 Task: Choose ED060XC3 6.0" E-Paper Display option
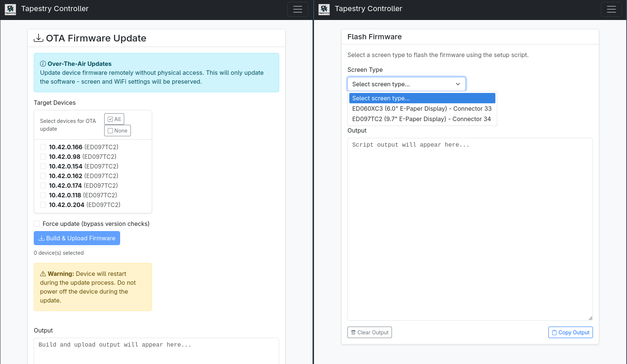pyautogui.click(x=422, y=108)
